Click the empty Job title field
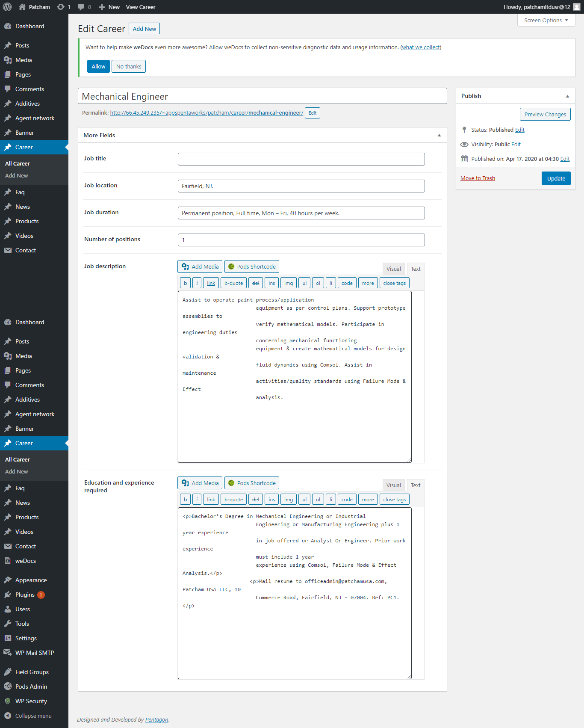This screenshot has height=728, width=584. [x=301, y=159]
